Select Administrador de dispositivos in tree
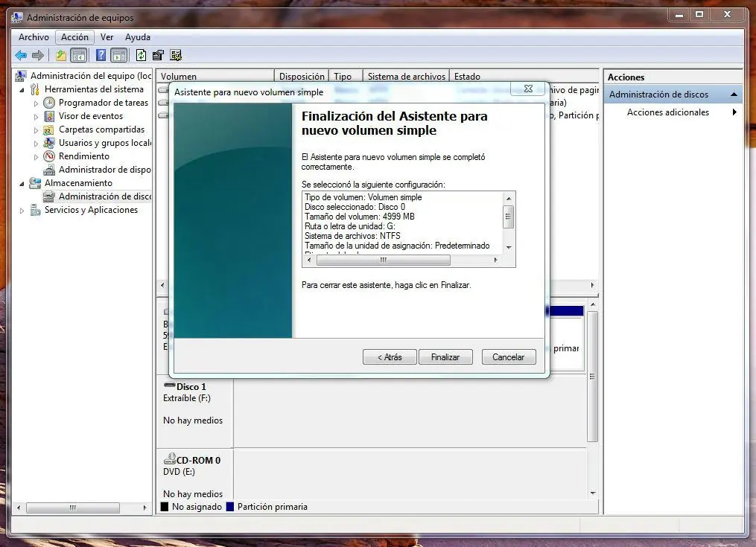This screenshot has width=756, height=547. click(104, 170)
